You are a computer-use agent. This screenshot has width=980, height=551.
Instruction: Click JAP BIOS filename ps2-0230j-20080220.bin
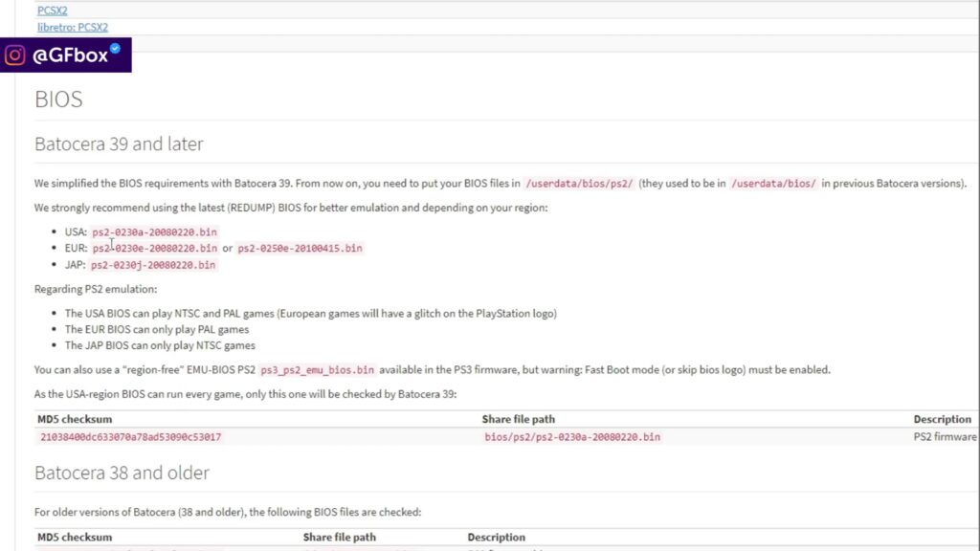tap(153, 265)
